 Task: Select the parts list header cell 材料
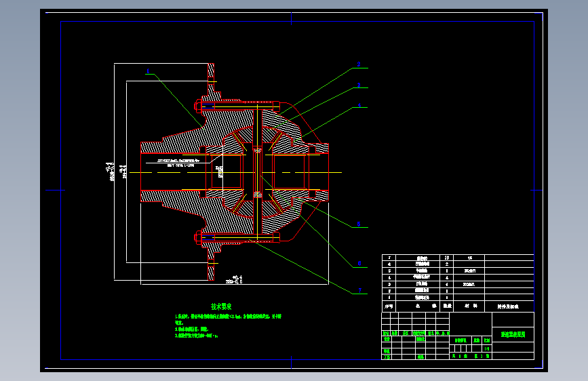pyautogui.click(x=471, y=306)
